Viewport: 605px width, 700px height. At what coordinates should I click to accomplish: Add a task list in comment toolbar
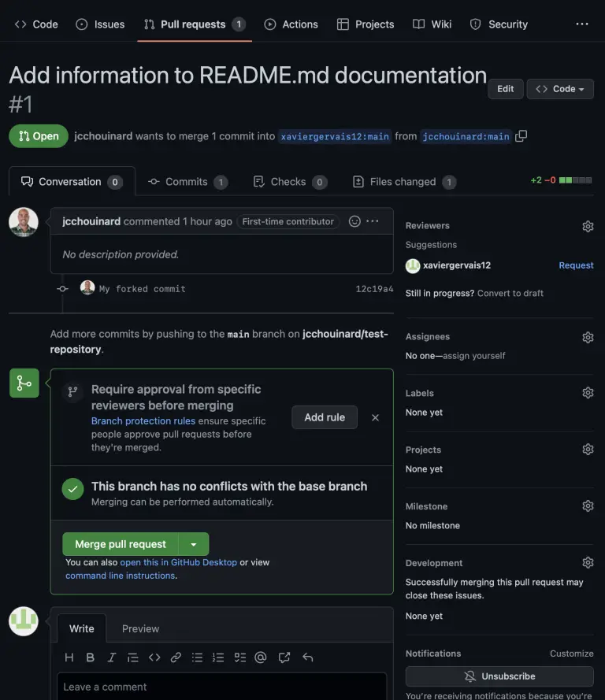(239, 657)
